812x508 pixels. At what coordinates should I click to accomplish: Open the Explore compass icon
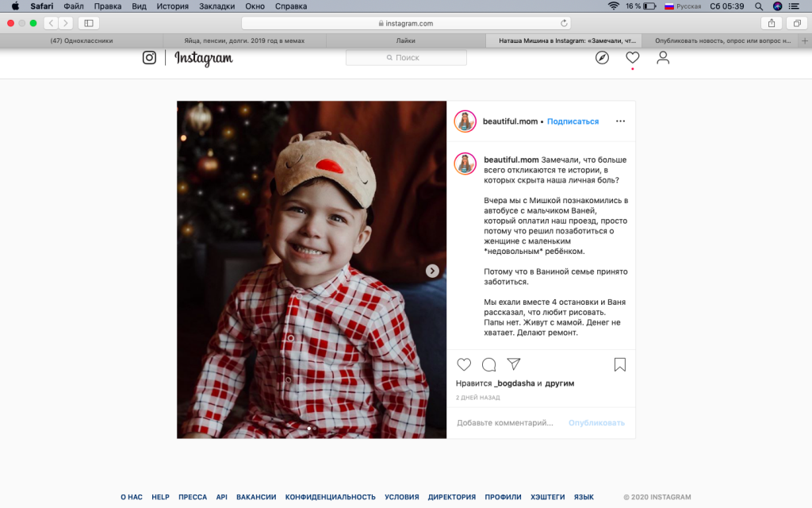pos(602,58)
